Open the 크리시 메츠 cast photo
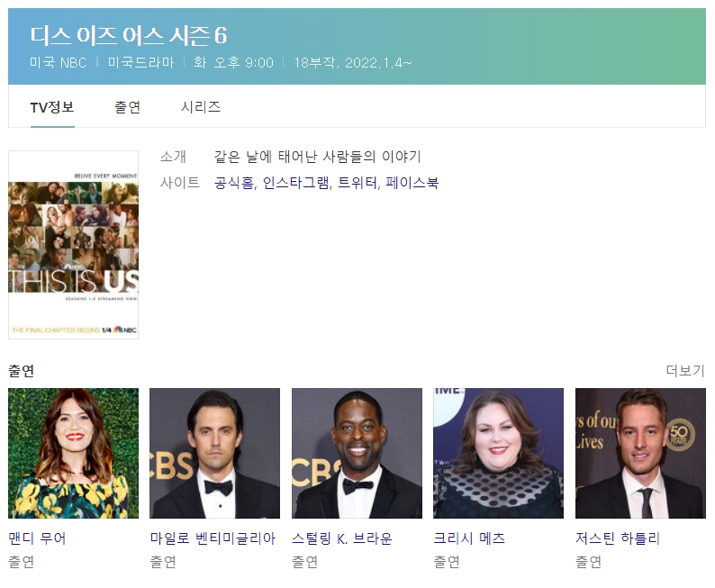This screenshot has width=715, height=588. click(x=498, y=453)
